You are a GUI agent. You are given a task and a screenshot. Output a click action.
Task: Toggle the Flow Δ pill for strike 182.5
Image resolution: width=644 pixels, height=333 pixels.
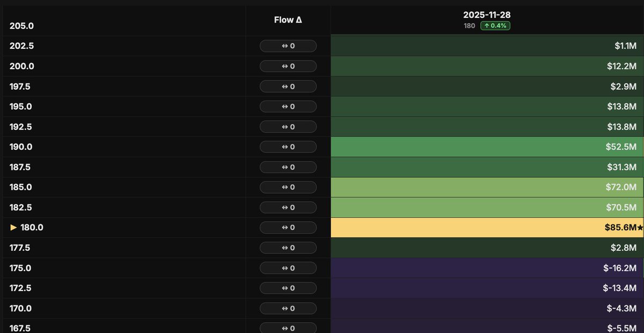[288, 207]
